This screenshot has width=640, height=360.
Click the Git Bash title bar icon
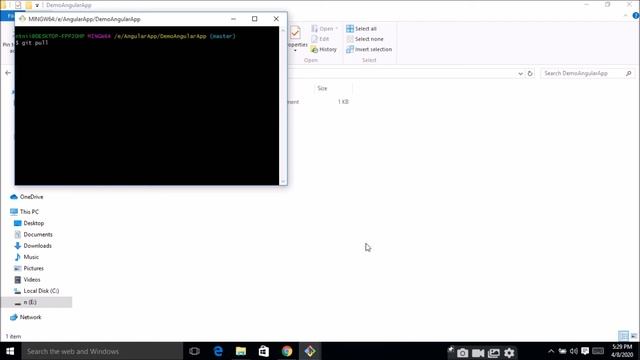click(x=22, y=19)
